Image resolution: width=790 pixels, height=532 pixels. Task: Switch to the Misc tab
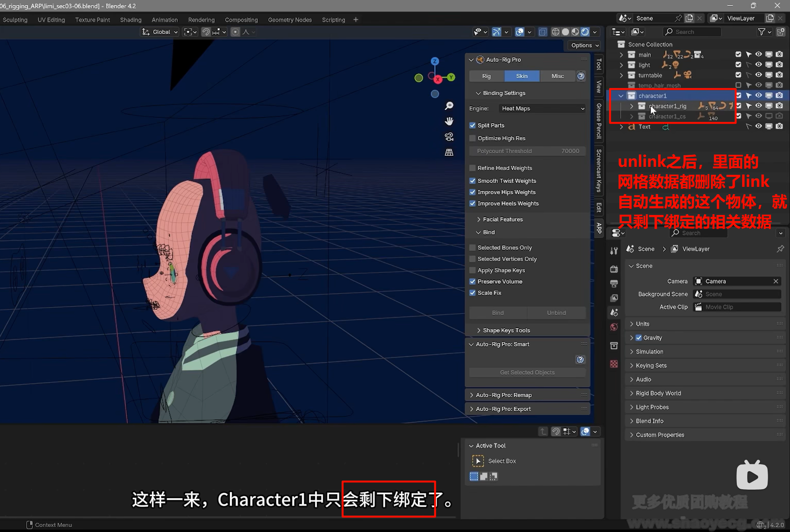[557, 76]
